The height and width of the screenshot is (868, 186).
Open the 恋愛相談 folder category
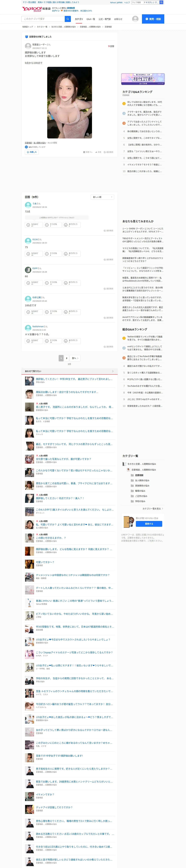coord(137,475)
